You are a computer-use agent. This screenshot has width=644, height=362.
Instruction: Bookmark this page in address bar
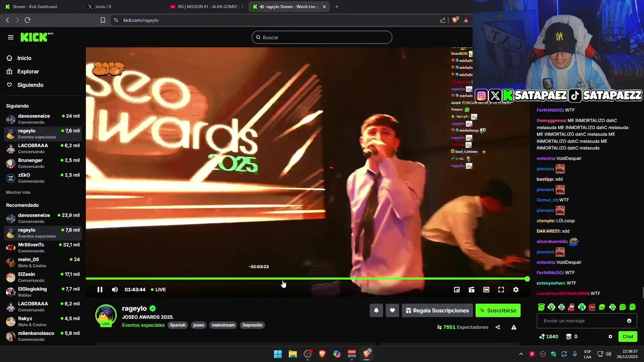pyautogui.click(x=103, y=20)
